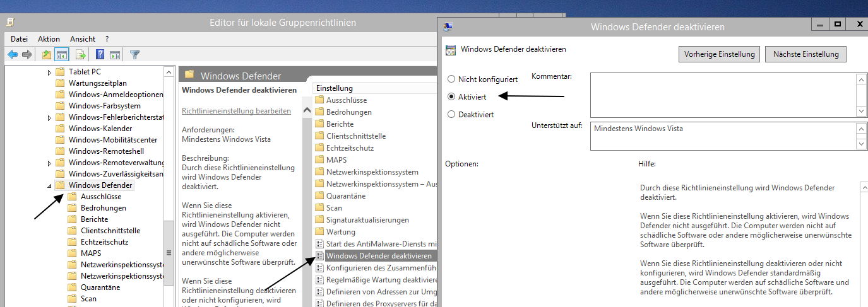Select Echtzeitschutz in the Einstellung list

tap(350, 148)
